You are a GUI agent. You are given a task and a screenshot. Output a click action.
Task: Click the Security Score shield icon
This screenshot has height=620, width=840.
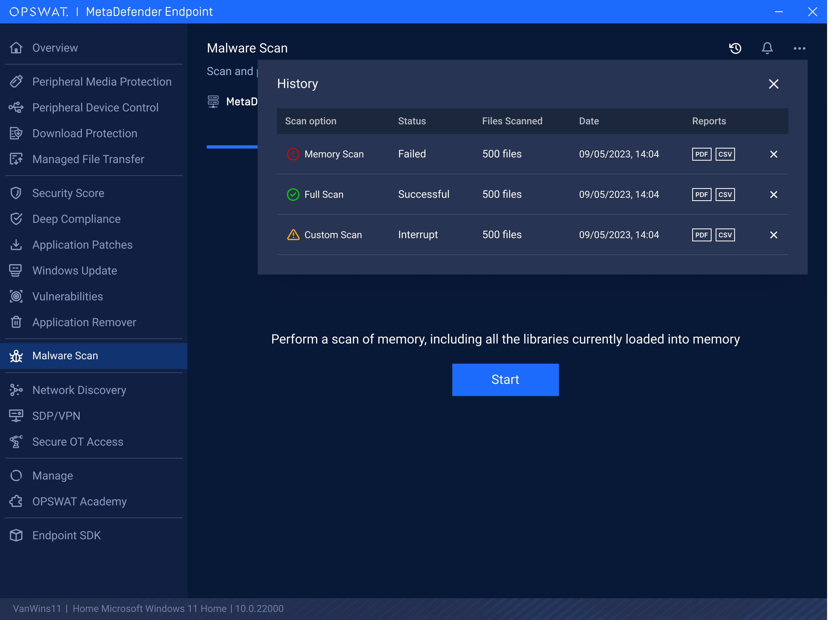tap(16, 193)
